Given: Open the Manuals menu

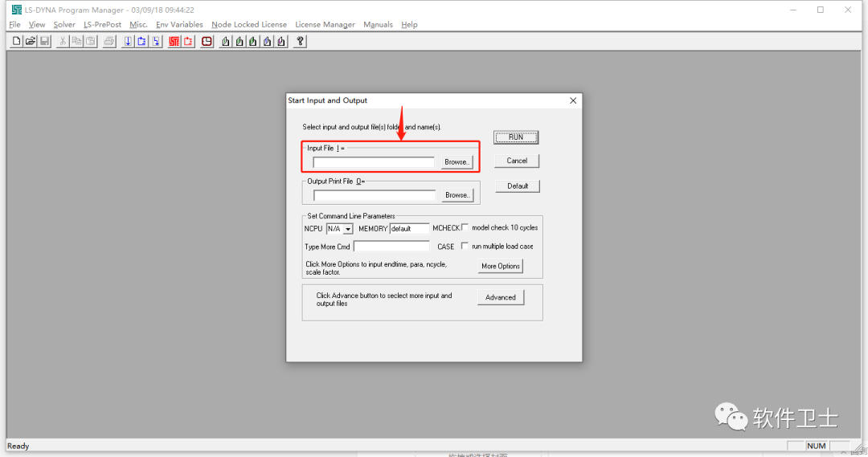Looking at the screenshot, I should [378, 24].
